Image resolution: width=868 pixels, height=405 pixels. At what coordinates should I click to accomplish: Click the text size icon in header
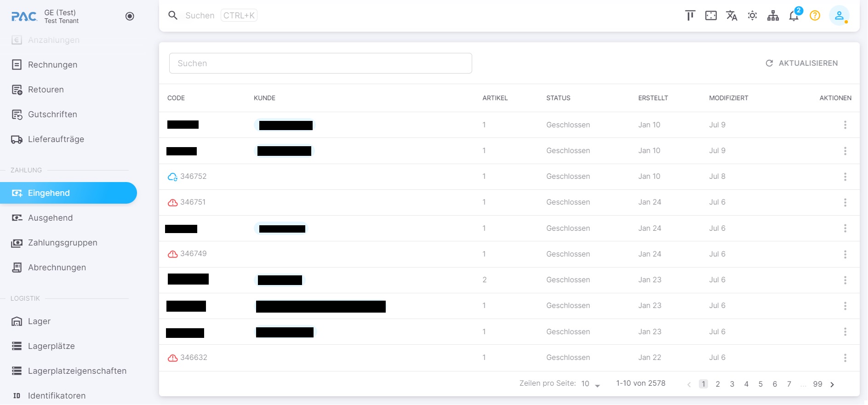[x=690, y=16]
